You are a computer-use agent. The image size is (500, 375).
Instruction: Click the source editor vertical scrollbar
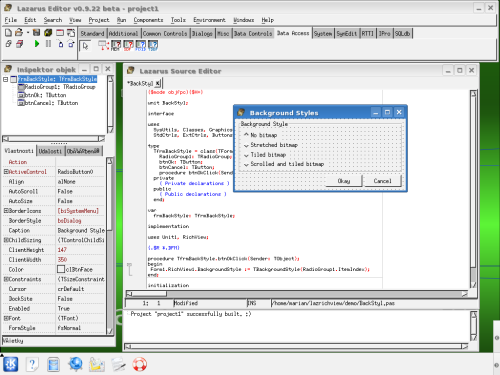pyautogui.click(x=473, y=189)
